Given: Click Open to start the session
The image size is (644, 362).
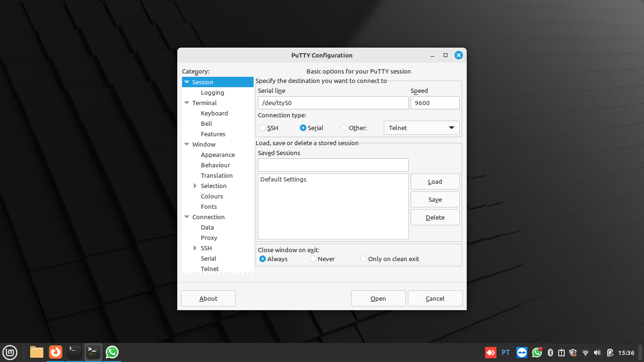Looking at the screenshot, I should (x=379, y=298).
